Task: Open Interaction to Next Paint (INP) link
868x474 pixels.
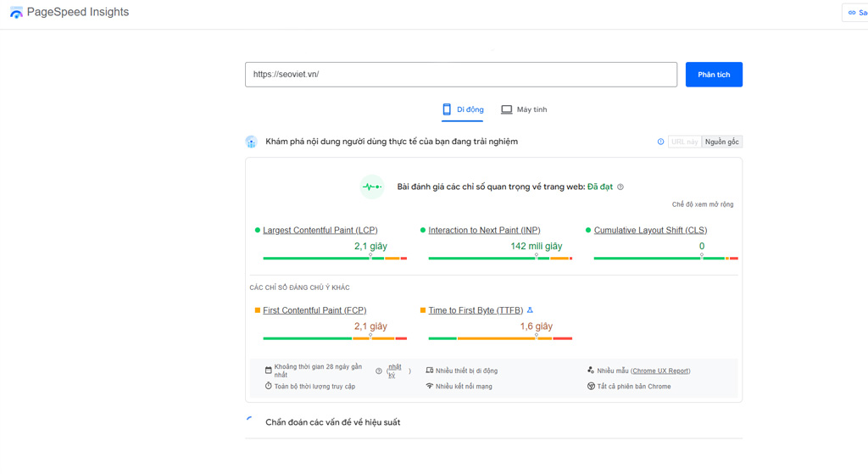Action: click(x=484, y=230)
